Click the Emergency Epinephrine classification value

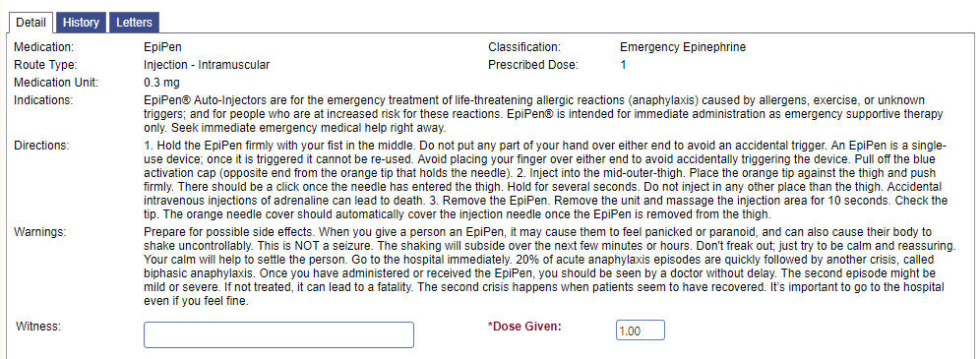tap(683, 47)
